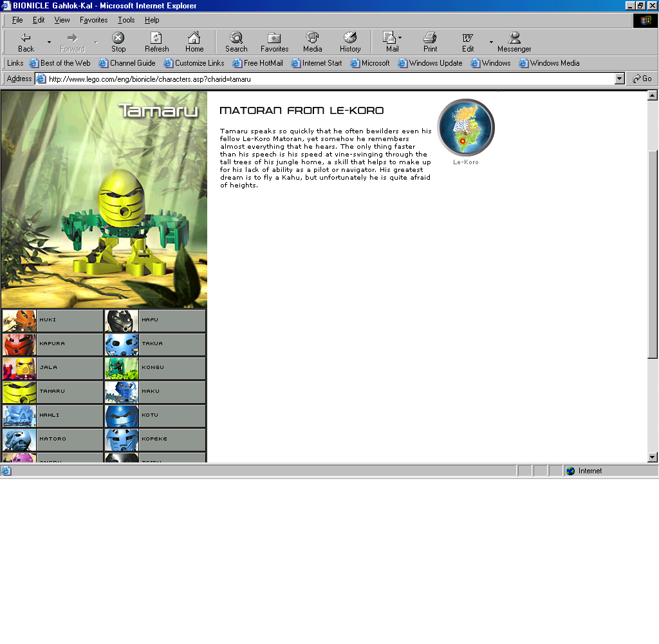Select Jala's yellow mask thumbnail
Viewport: 659px width, 644px height.
click(x=19, y=368)
